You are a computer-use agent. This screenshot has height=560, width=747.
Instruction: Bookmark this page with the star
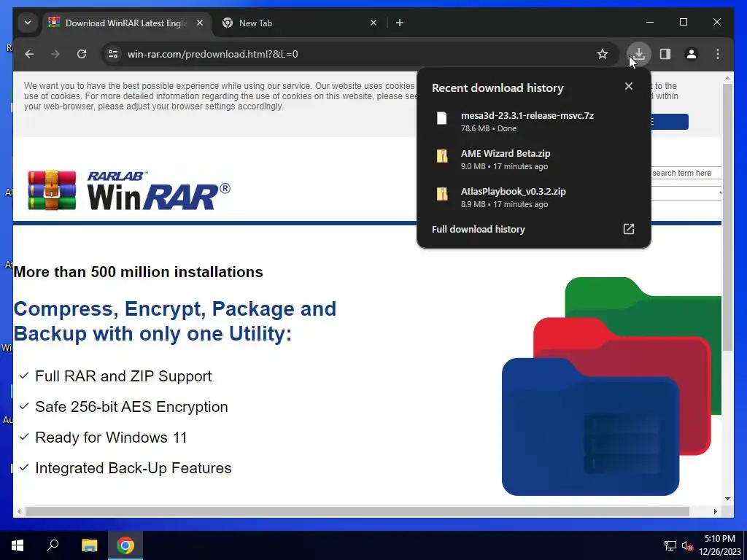click(x=603, y=54)
